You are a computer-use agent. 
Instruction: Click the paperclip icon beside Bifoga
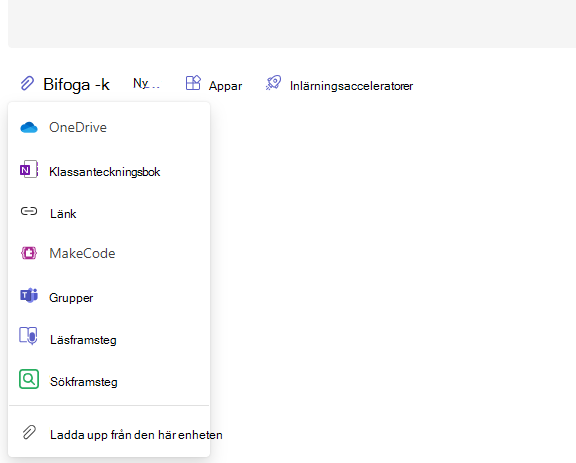(x=27, y=83)
